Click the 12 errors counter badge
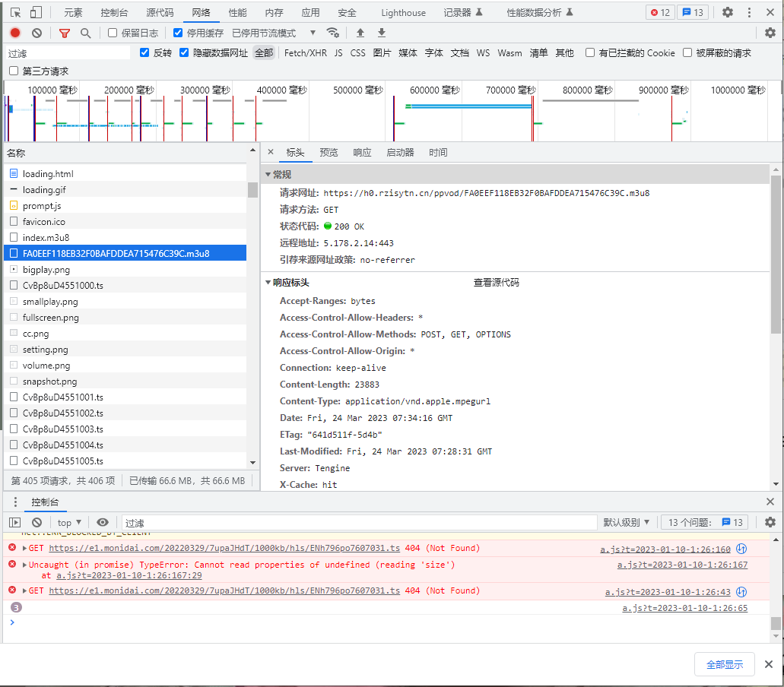This screenshot has width=784, height=687. (x=660, y=12)
